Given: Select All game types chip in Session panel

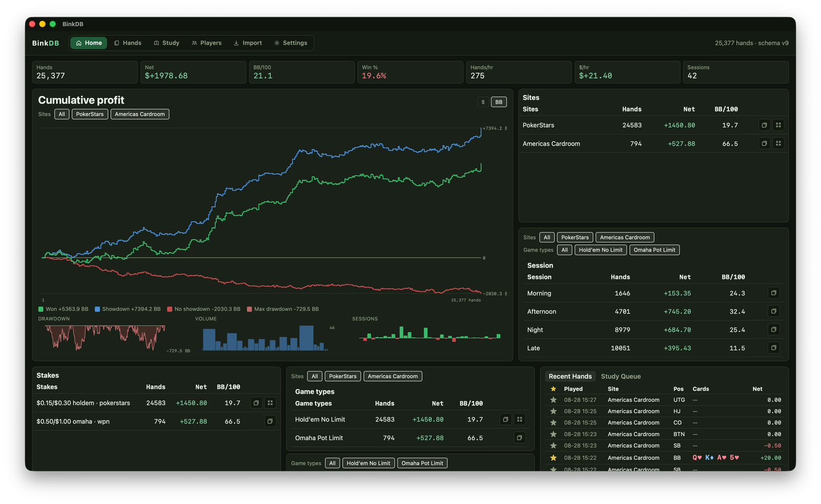Looking at the screenshot, I should [x=564, y=250].
